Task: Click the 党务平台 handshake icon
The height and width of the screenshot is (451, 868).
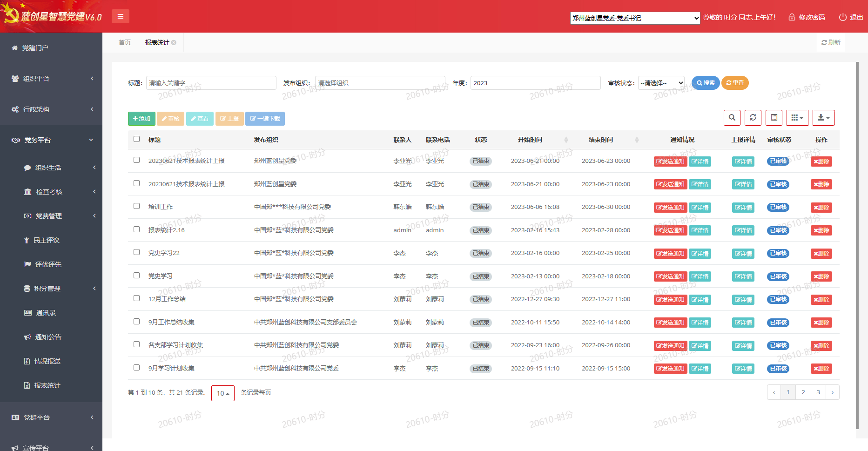Action: pos(16,140)
